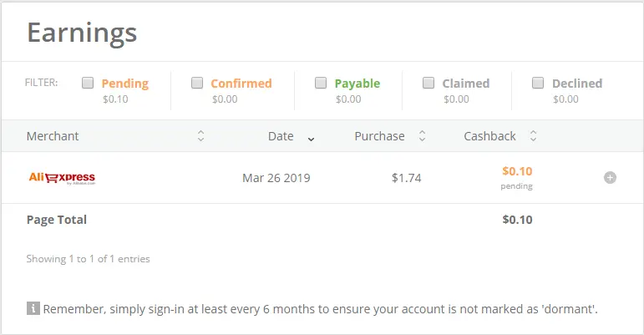Click the pending $0.10 cashback amount
The image size is (644, 335).
517,171
